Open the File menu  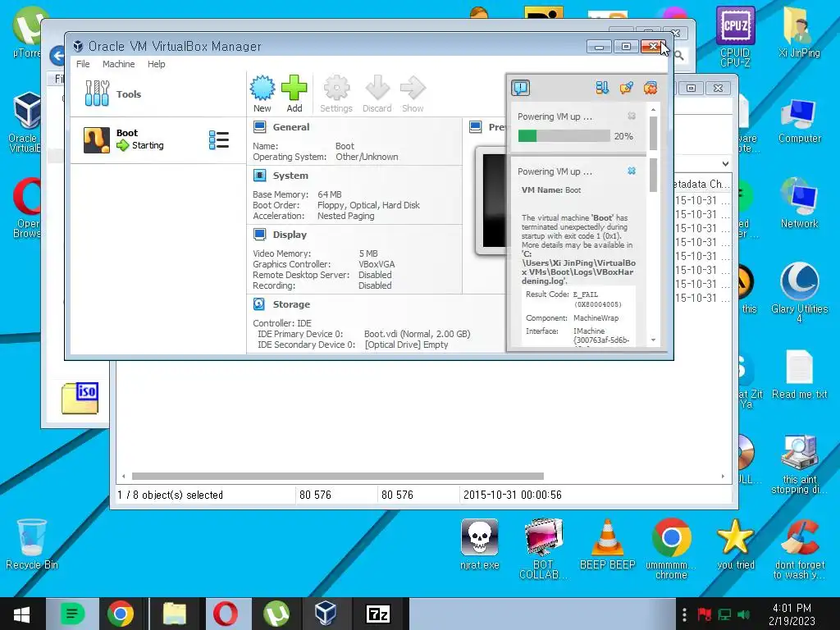pyautogui.click(x=83, y=64)
